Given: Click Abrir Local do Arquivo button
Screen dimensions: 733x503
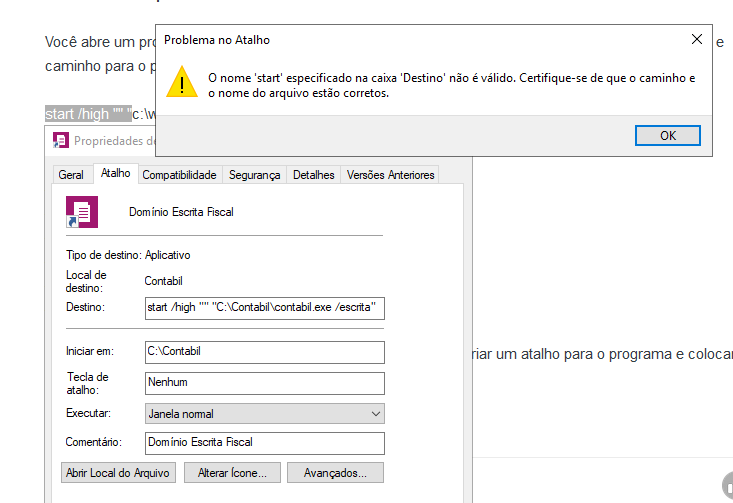Looking at the screenshot, I should 118,473.
